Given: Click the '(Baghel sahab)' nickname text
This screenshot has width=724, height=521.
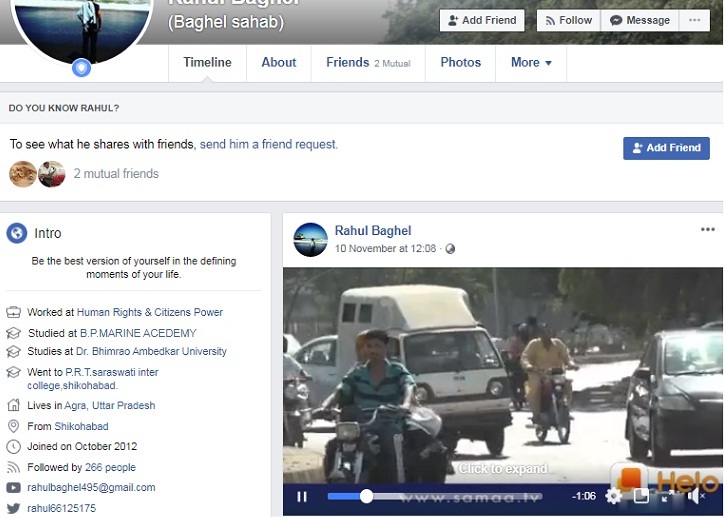Looking at the screenshot, I should tap(226, 22).
